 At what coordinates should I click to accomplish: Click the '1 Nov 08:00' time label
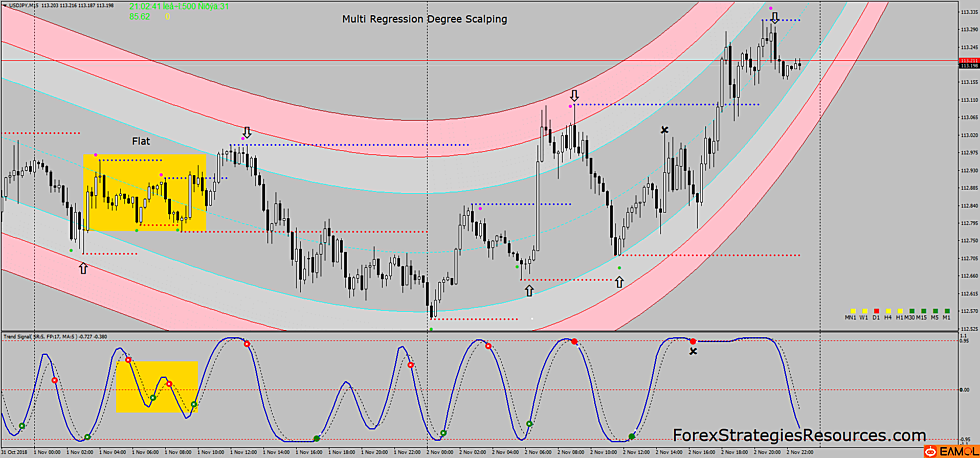point(178,452)
